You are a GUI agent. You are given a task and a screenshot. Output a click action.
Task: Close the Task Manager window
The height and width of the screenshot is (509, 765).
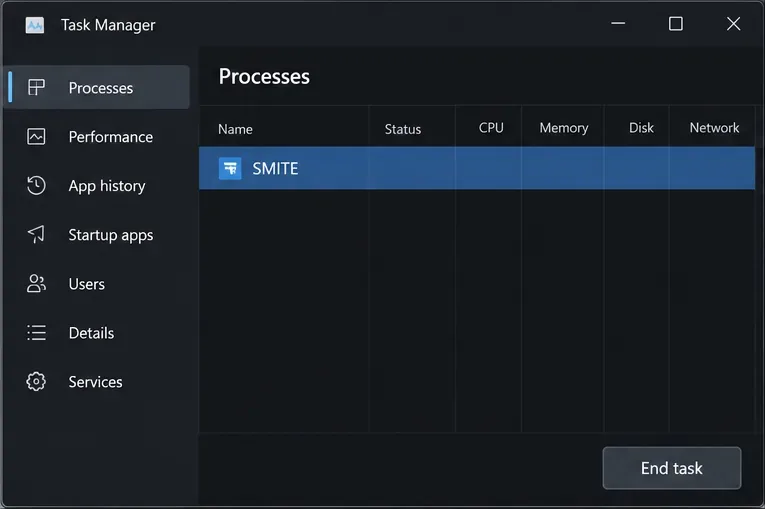[733, 23]
